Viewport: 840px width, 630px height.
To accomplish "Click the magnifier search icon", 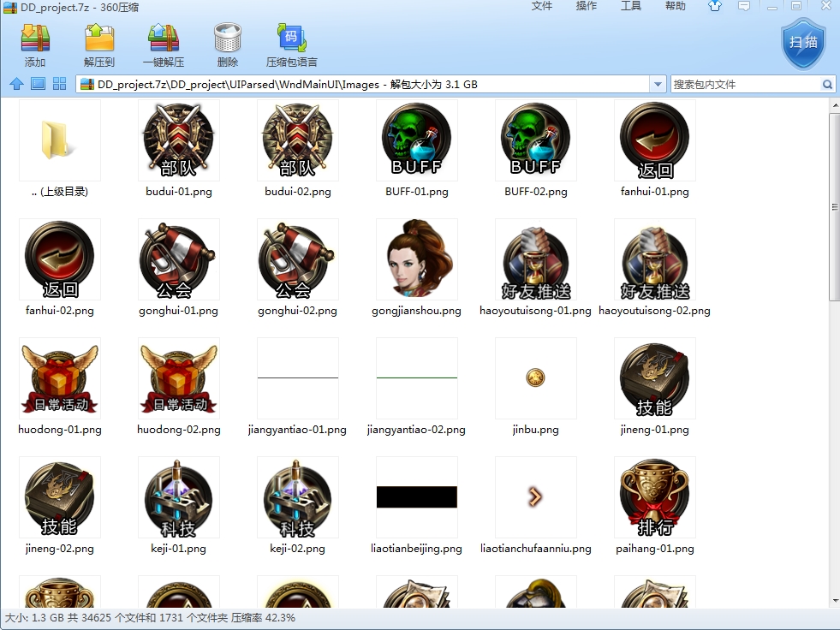I will [x=827, y=85].
